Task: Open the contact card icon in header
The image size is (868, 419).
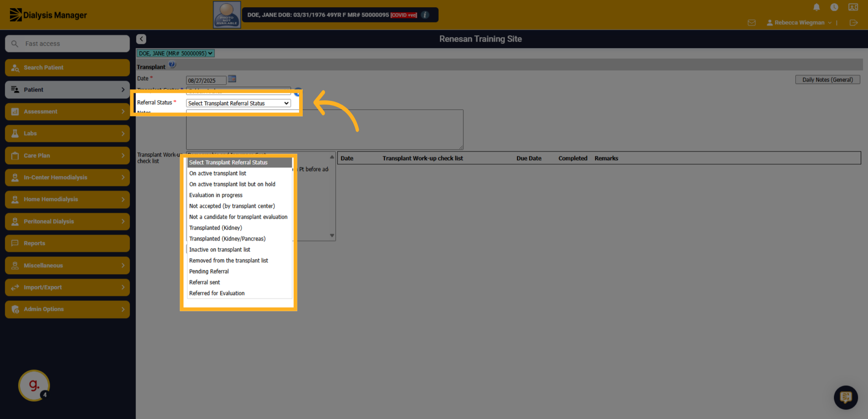Action: pos(853,7)
